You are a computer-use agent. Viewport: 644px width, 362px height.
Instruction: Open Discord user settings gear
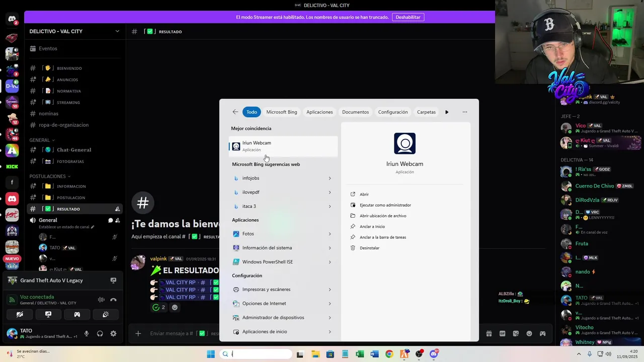point(113,333)
